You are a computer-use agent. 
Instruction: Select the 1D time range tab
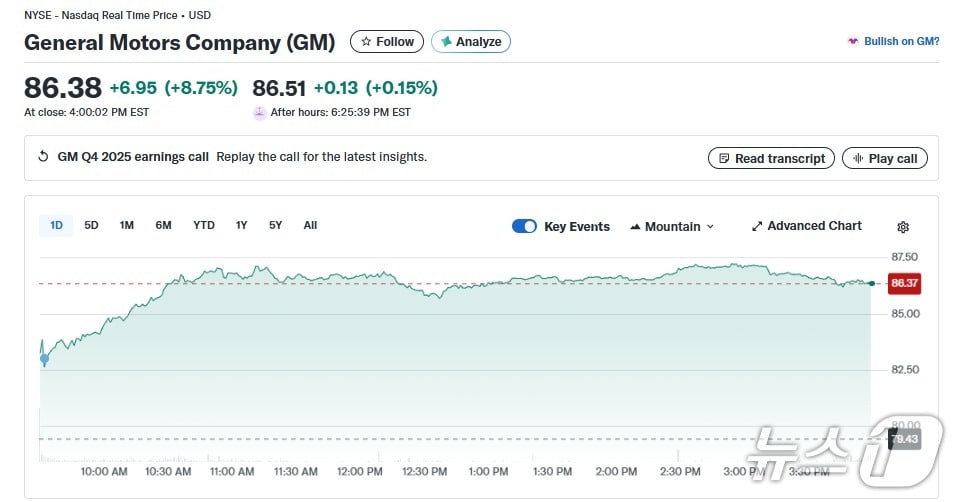coord(56,225)
